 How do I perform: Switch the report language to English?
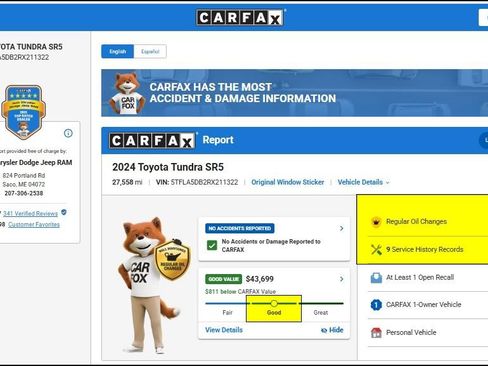(118, 51)
